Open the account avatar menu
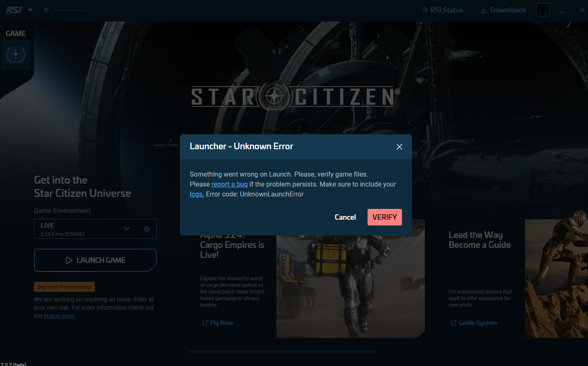This screenshot has height=366, width=588. click(x=542, y=10)
